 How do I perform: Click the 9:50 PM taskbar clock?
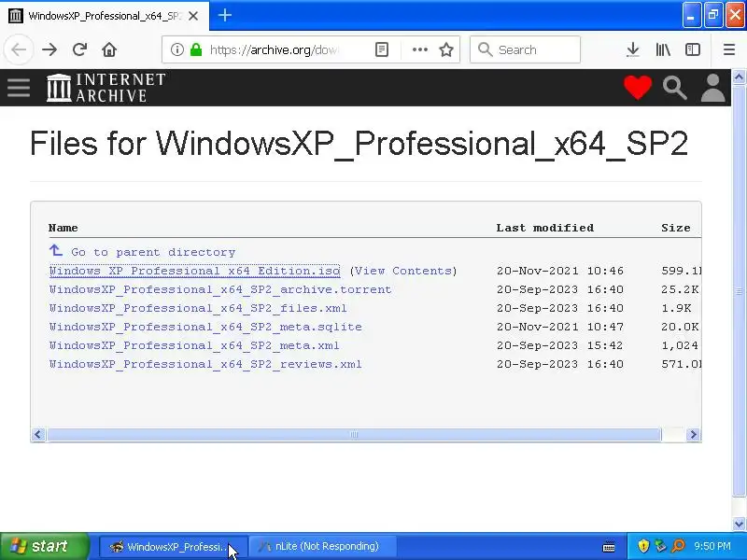click(x=712, y=546)
